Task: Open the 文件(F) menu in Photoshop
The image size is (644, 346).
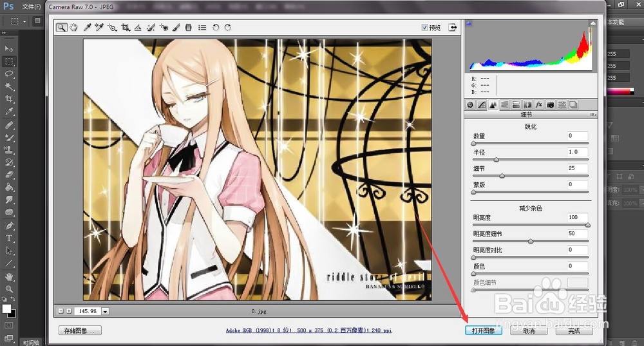Action: (32, 6)
